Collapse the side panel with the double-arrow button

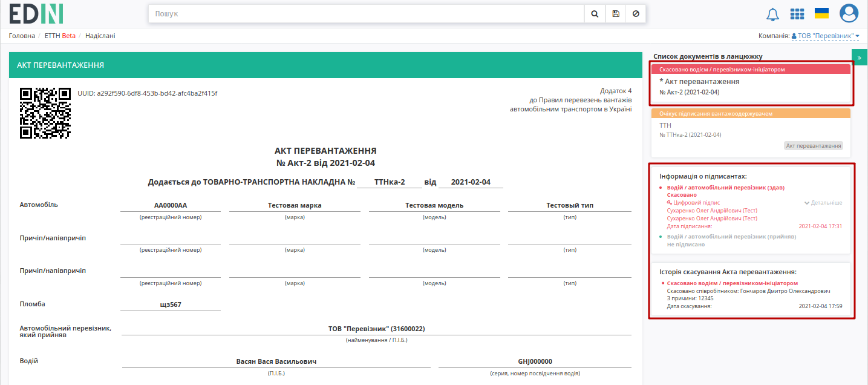860,58
